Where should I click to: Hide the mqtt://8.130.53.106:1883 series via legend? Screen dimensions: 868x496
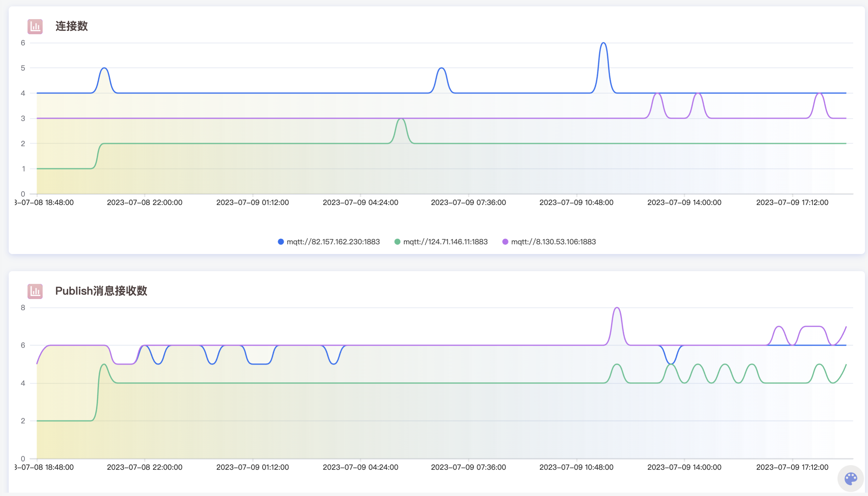point(553,242)
